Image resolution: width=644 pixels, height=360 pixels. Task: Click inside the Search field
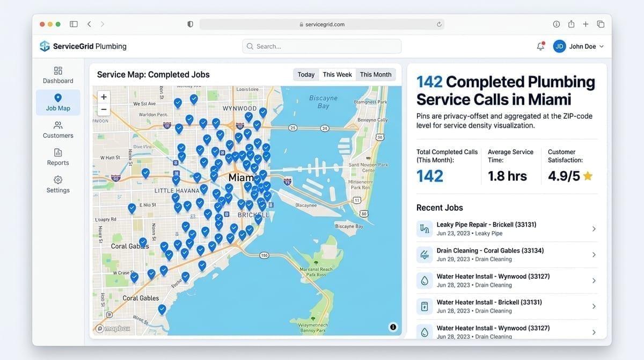[x=321, y=46]
